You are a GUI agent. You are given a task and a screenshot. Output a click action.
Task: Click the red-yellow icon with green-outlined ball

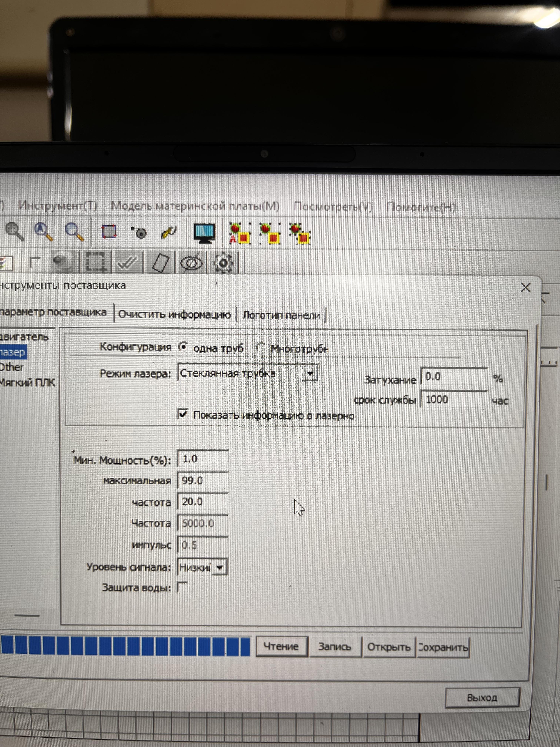pos(270,234)
